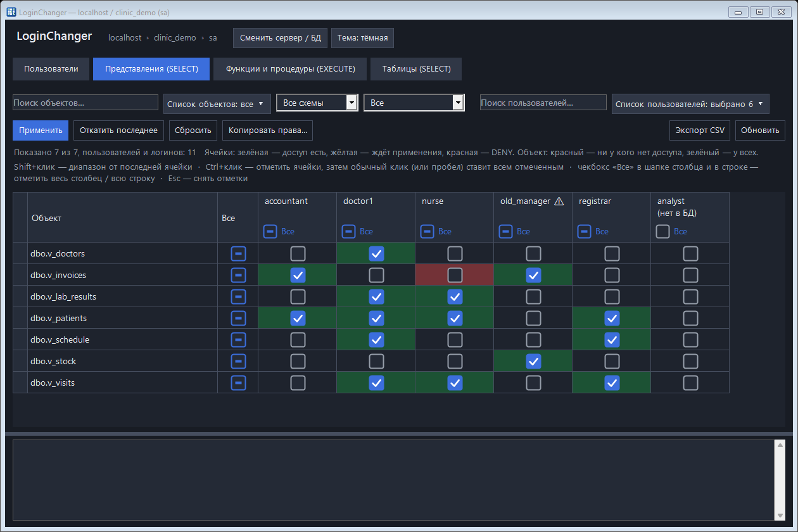Toggle the Все column checkbox under doctor1

click(x=348, y=232)
